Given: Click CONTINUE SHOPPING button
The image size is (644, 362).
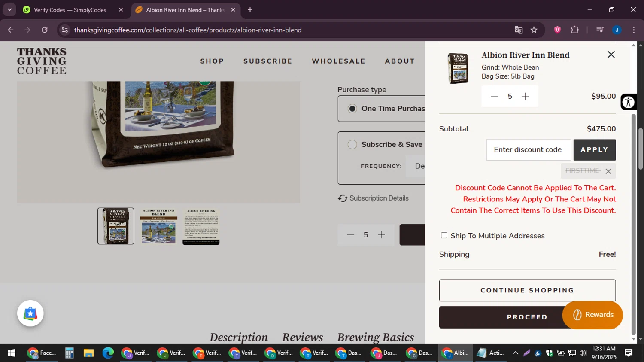Looking at the screenshot, I should point(527,290).
